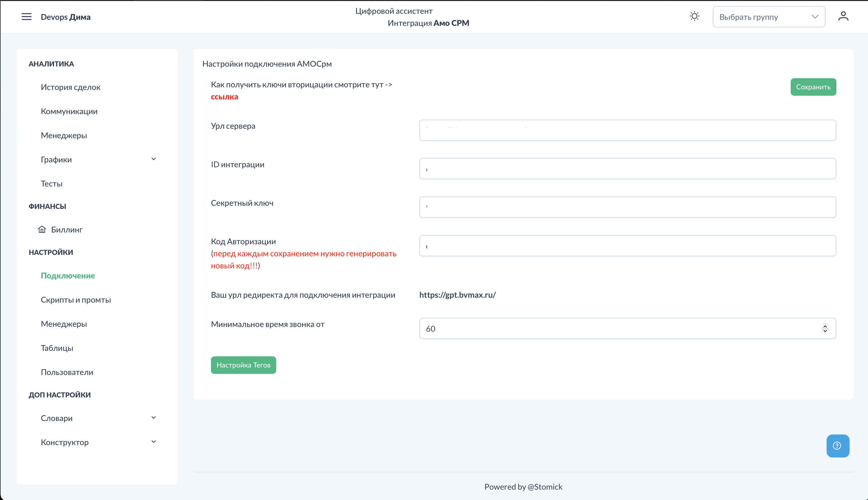Click the blue help question icon

(x=838, y=446)
